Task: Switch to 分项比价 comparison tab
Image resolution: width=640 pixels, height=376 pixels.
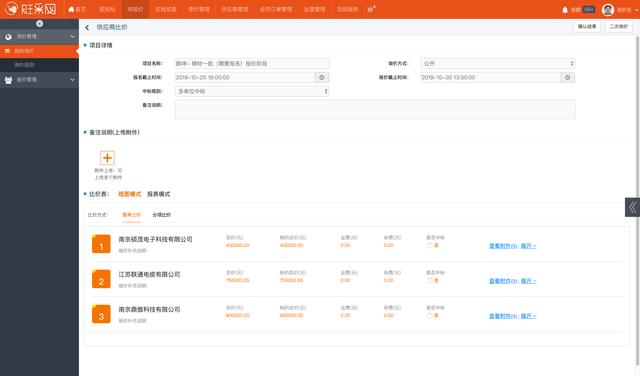Action: [x=162, y=215]
